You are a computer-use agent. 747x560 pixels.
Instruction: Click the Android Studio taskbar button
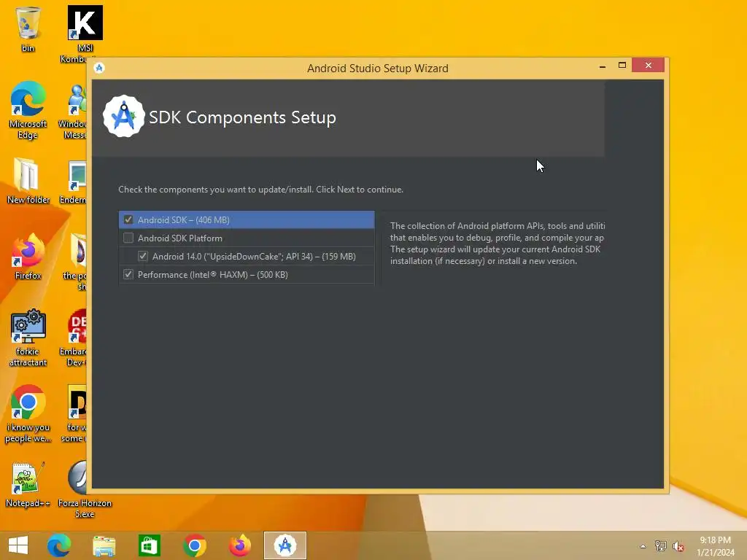point(285,545)
